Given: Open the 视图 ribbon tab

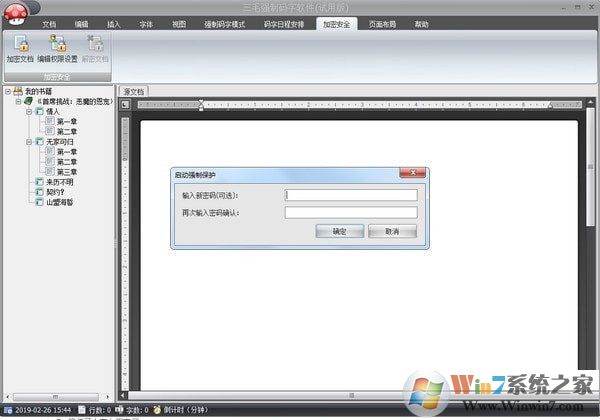Looking at the screenshot, I should tap(179, 24).
